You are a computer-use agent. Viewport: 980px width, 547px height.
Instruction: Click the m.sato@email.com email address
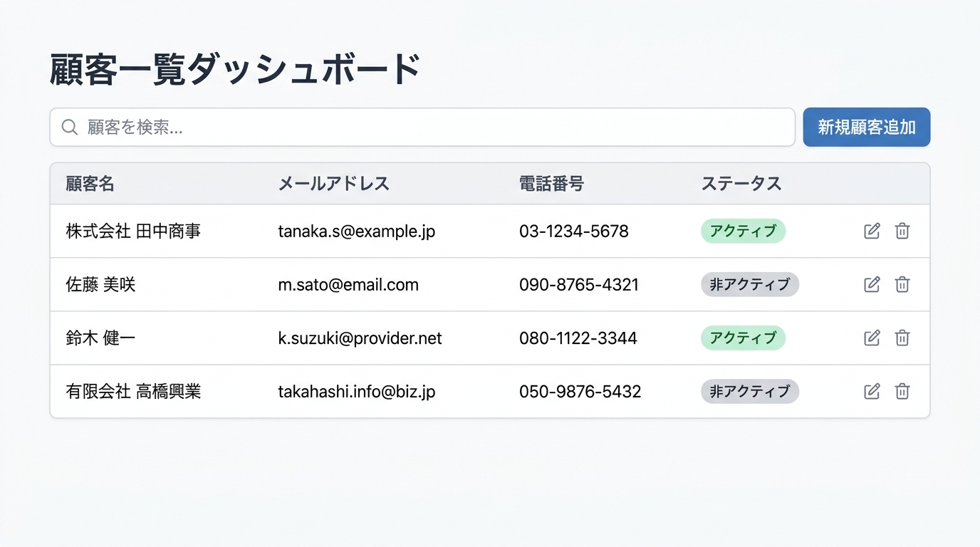tap(348, 285)
